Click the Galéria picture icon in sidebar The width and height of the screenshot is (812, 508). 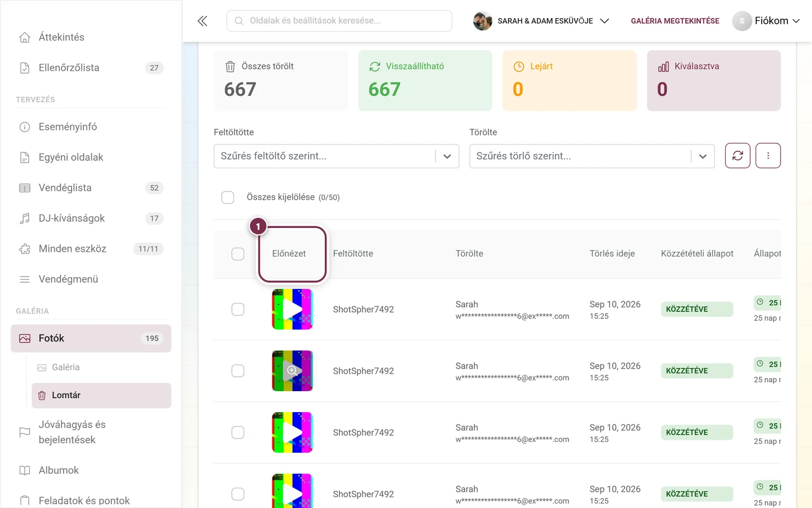pyautogui.click(x=42, y=367)
